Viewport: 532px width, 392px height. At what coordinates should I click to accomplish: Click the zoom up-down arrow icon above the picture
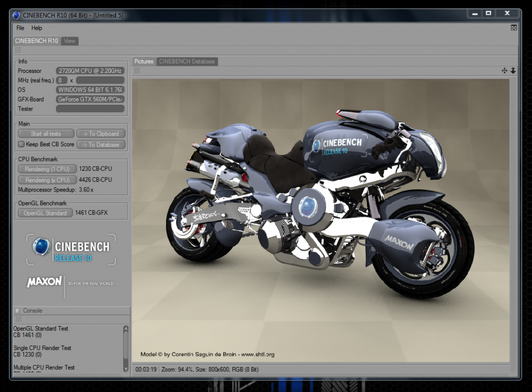click(x=513, y=71)
